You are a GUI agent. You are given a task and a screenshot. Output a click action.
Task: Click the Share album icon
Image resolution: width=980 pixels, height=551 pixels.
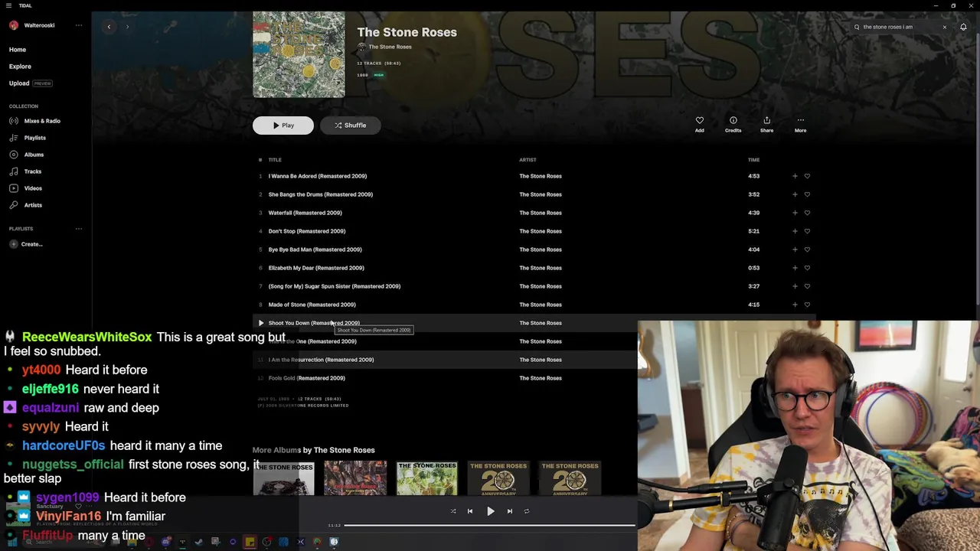[x=766, y=124]
